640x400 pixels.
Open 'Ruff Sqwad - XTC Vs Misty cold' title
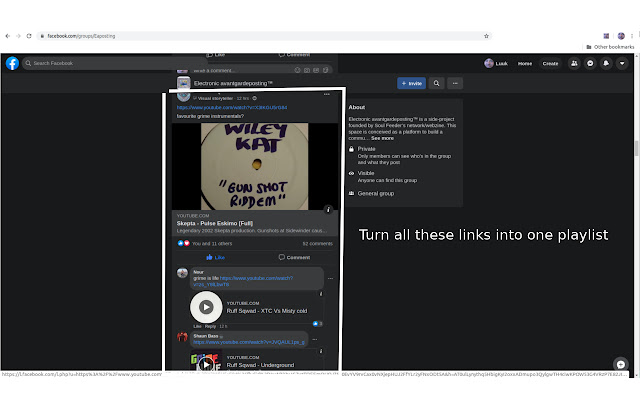[x=267, y=311]
